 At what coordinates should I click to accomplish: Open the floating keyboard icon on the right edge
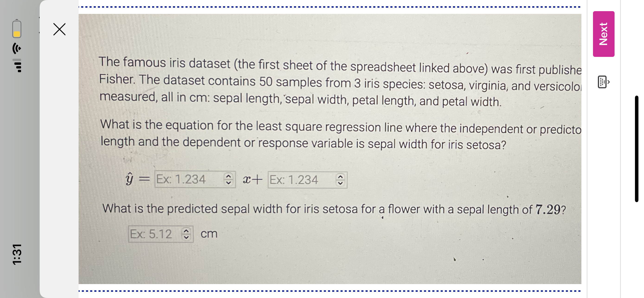tap(603, 83)
